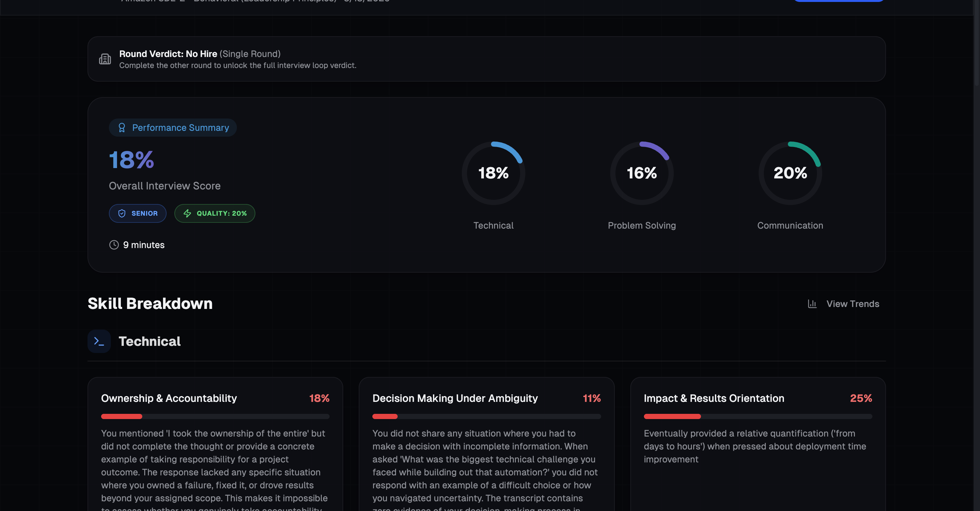Click the Technical section heading
The image size is (980, 511).
point(149,341)
